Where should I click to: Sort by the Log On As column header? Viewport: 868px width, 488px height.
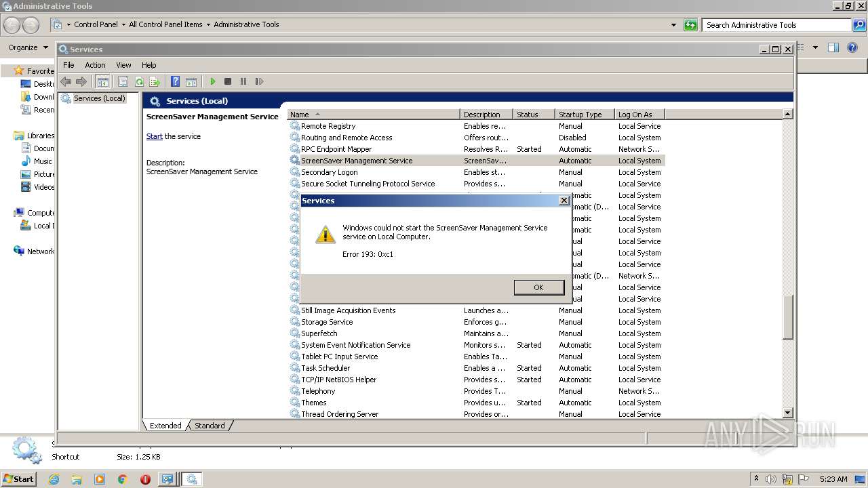click(x=639, y=115)
